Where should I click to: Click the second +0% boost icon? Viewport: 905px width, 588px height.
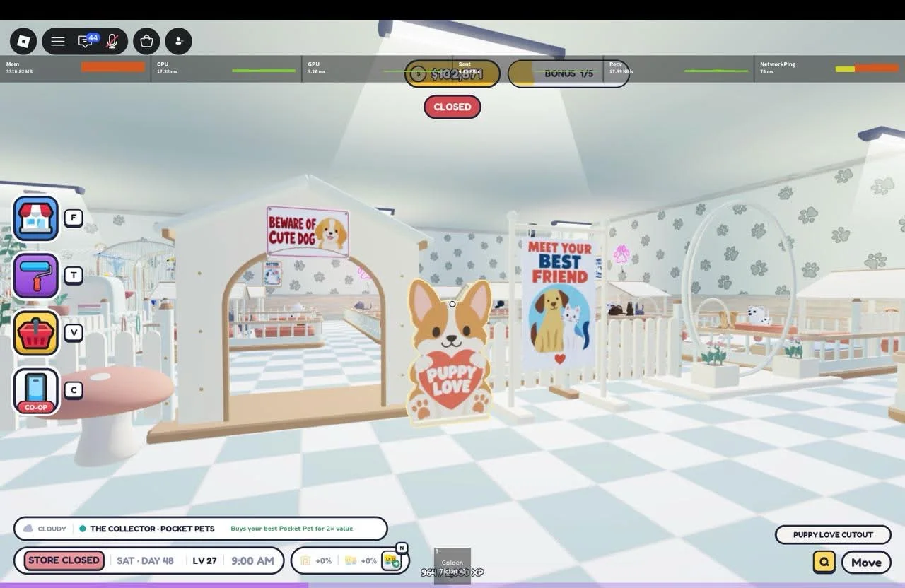351,560
